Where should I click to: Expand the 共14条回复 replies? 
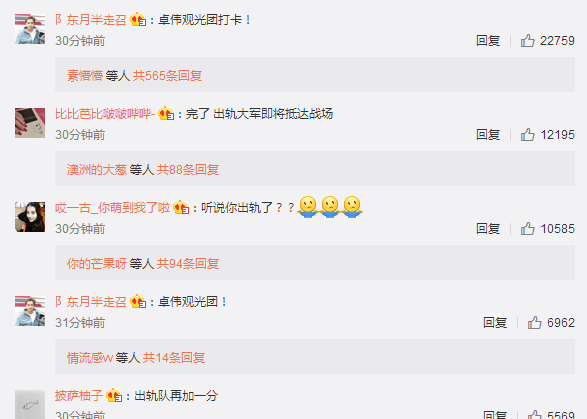pyautogui.click(x=174, y=358)
